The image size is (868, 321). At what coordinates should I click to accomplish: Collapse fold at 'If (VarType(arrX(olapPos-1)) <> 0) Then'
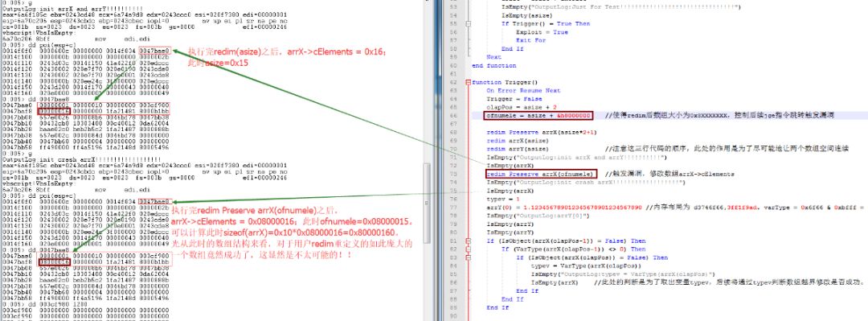(469, 249)
